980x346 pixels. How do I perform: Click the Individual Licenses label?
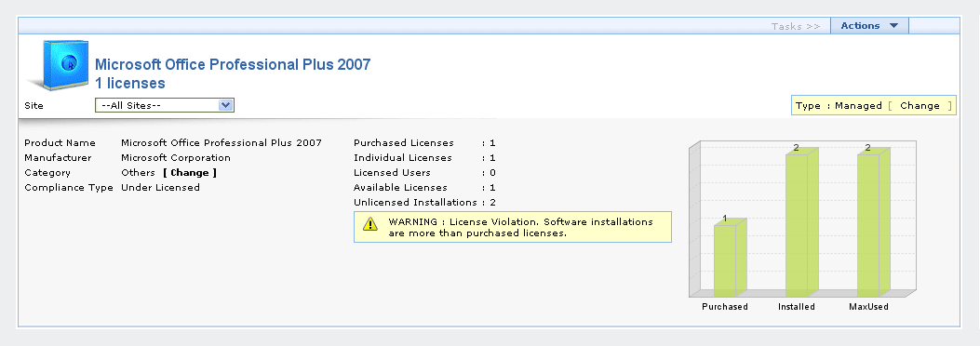[x=402, y=158]
